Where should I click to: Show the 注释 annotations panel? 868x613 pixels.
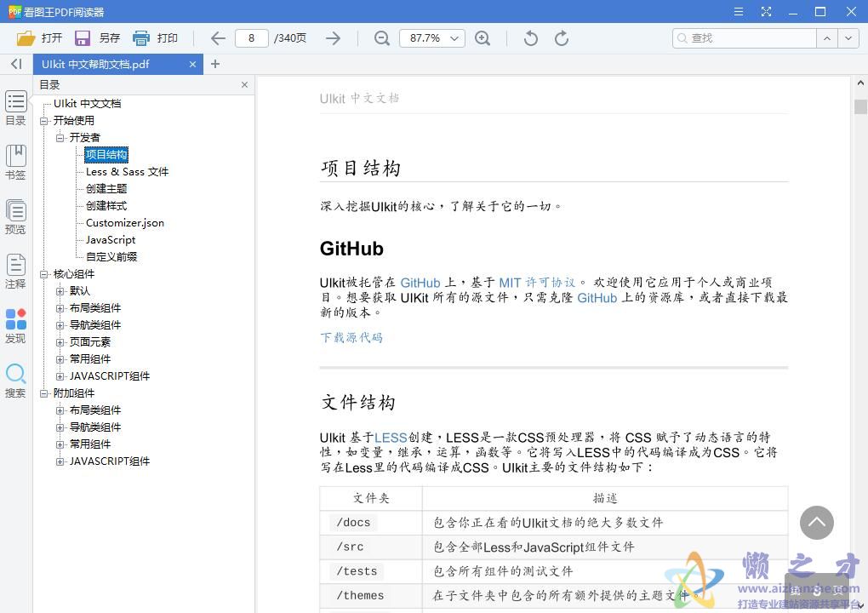click(x=15, y=271)
